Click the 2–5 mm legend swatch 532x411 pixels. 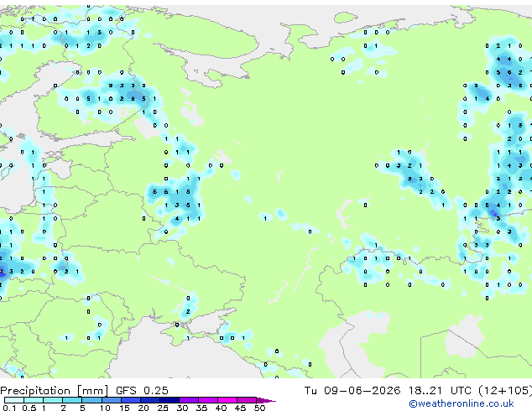72,400
